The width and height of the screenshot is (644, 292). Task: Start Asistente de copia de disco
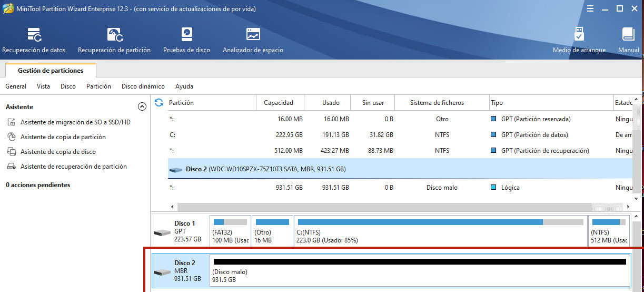(x=58, y=152)
